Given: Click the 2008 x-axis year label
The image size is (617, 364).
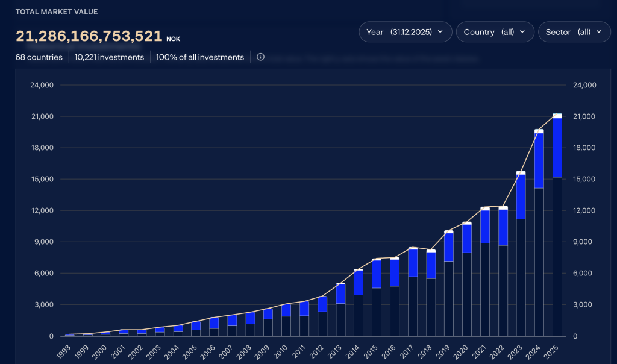Looking at the screenshot, I should 245,350.
